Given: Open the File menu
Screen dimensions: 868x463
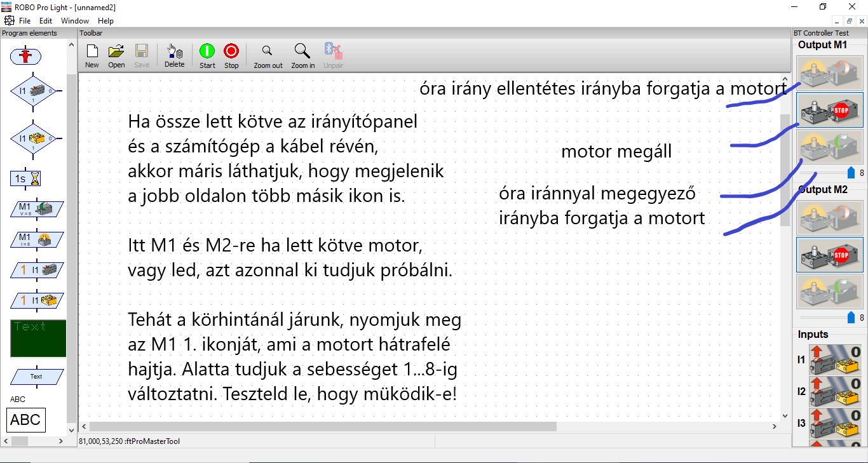Looking at the screenshot, I should pyautogui.click(x=25, y=21).
